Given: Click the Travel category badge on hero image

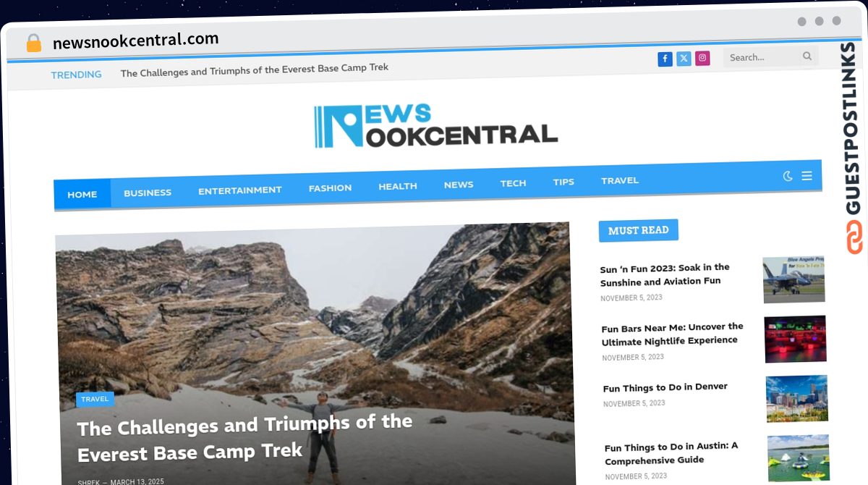Looking at the screenshot, I should click(x=95, y=399).
